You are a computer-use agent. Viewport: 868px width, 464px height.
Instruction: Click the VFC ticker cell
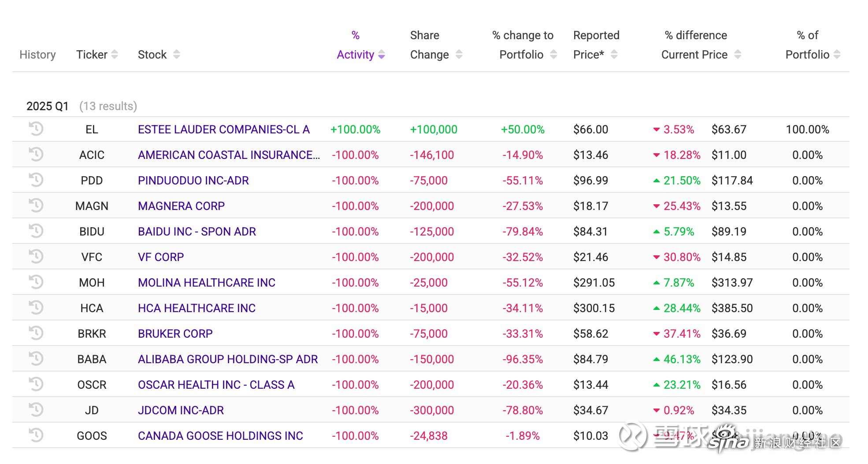pos(92,257)
